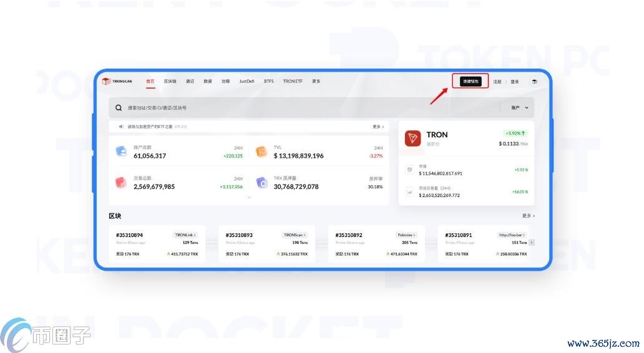Click the orange TVL icon
644x353 pixels.
tap(261, 152)
